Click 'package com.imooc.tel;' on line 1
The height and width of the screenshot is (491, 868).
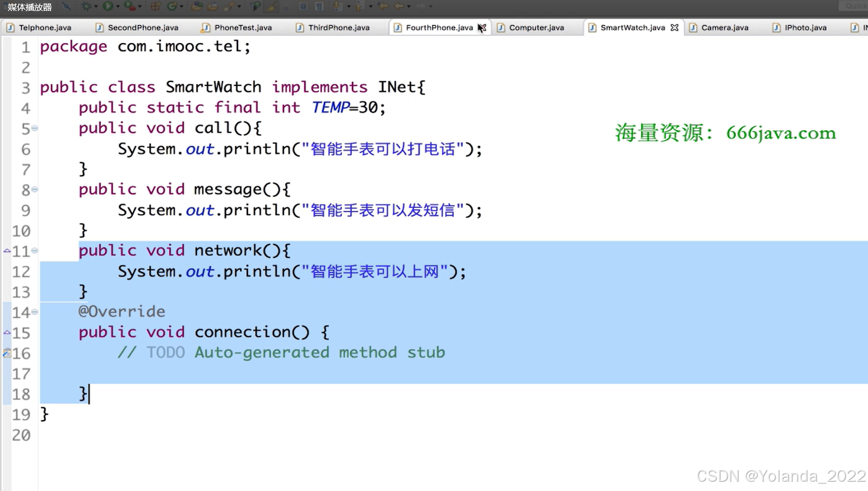145,46
